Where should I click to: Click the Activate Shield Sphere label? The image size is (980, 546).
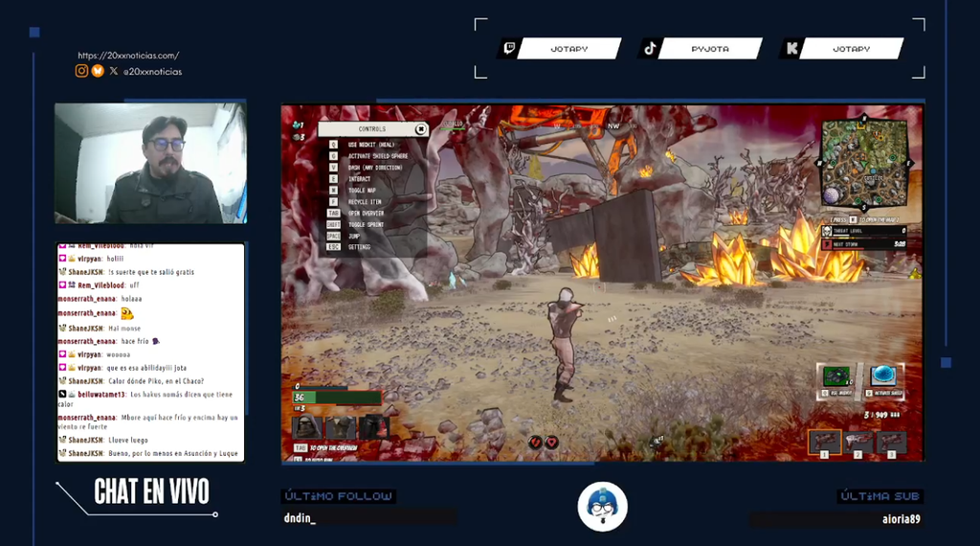click(x=377, y=156)
